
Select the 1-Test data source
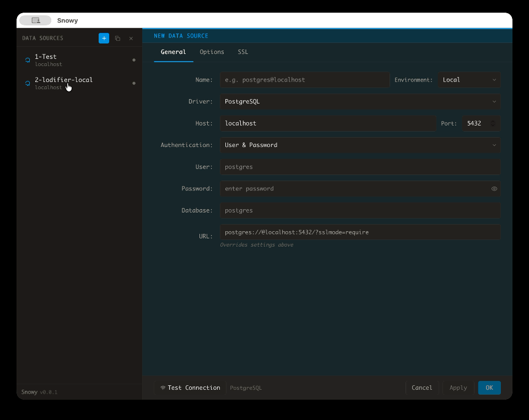coord(79,60)
